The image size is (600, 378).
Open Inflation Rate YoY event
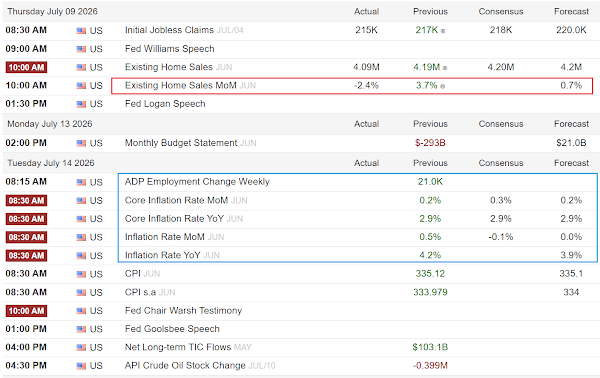tap(162, 255)
